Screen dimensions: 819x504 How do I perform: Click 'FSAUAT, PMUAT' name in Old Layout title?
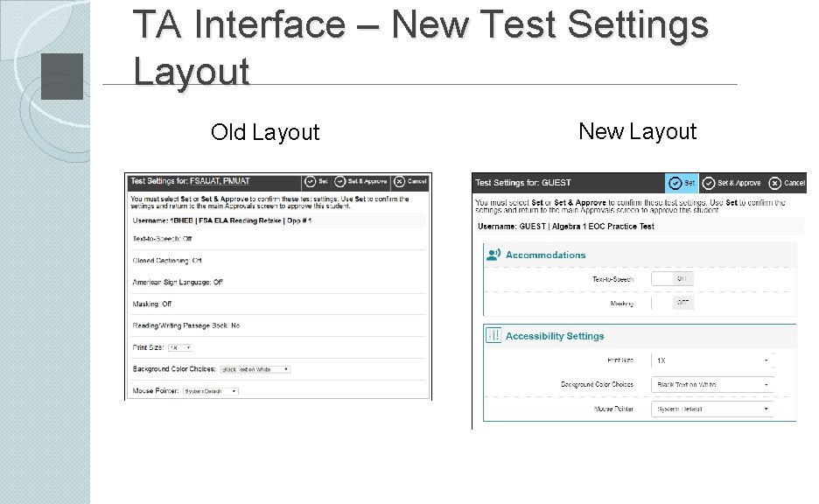tap(220, 181)
